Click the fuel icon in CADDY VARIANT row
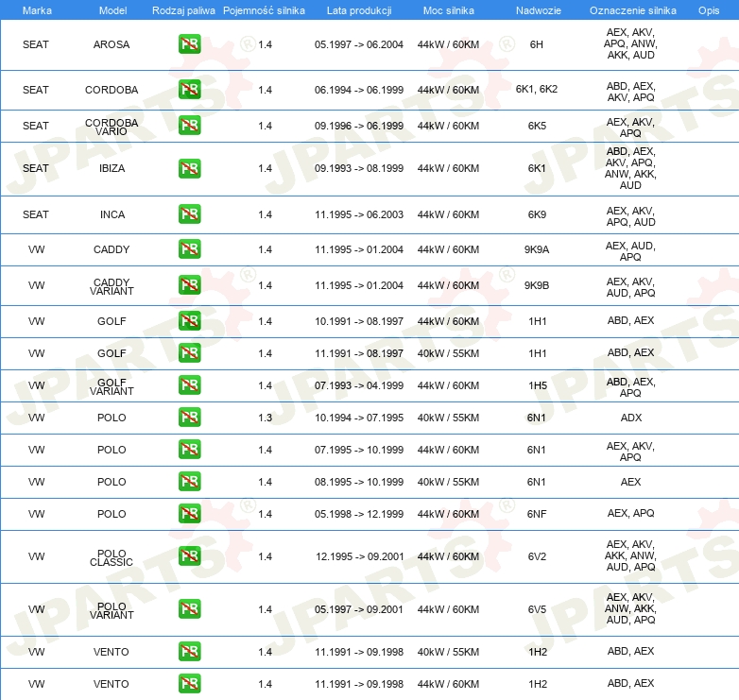Viewport: 739px width, 700px height. [x=189, y=285]
